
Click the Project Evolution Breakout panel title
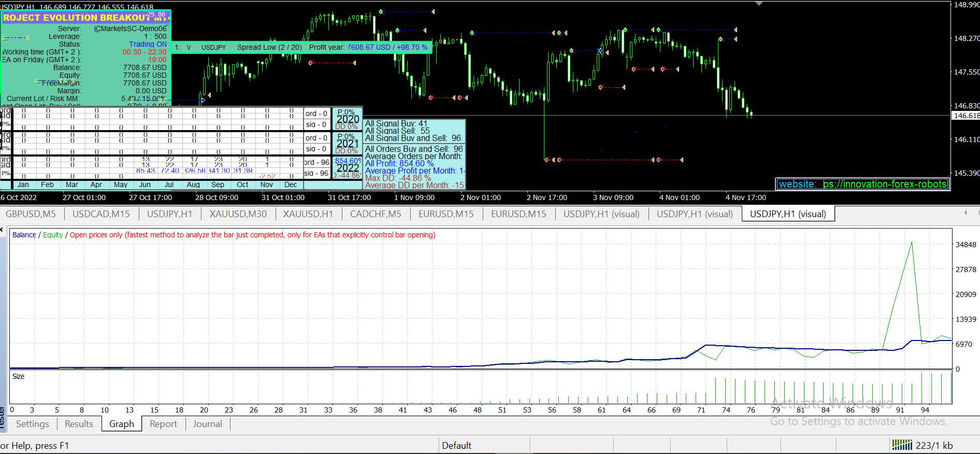click(x=86, y=18)
